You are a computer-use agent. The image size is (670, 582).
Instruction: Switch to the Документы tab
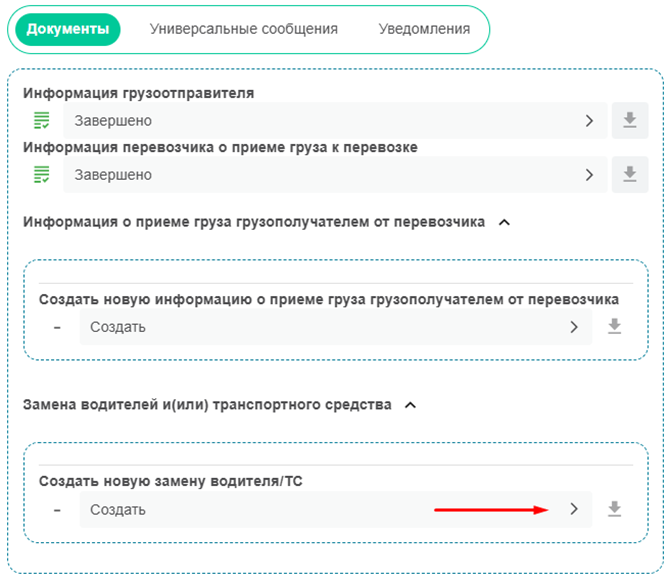(x=67, y=29)
